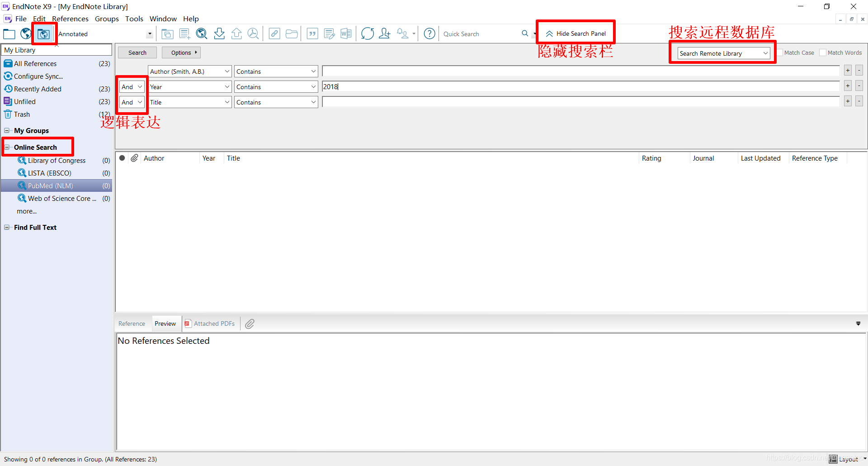Viewport: 868px width, 466px height.
Task: Remove the Title search row with minus
Action: click(859, 101)
